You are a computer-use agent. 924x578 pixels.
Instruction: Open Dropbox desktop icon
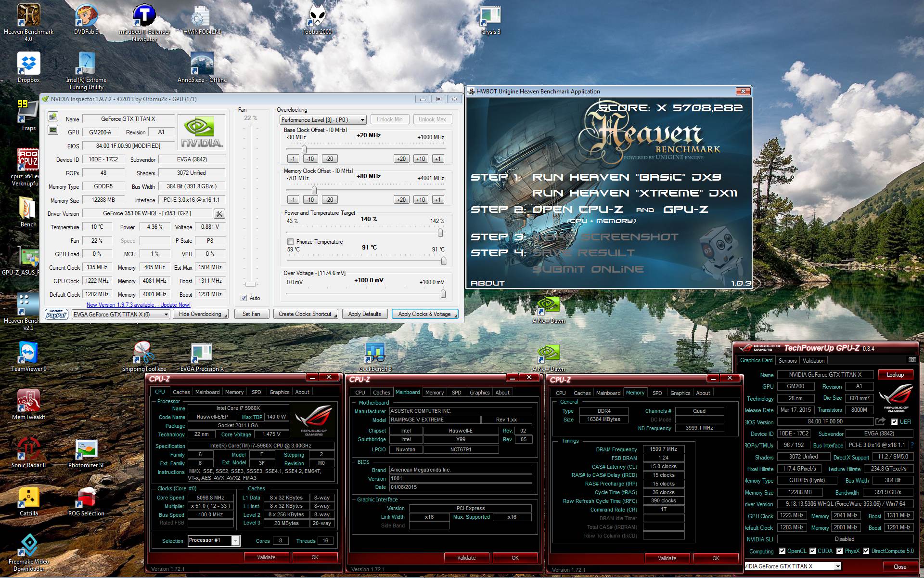coord(28,67)
